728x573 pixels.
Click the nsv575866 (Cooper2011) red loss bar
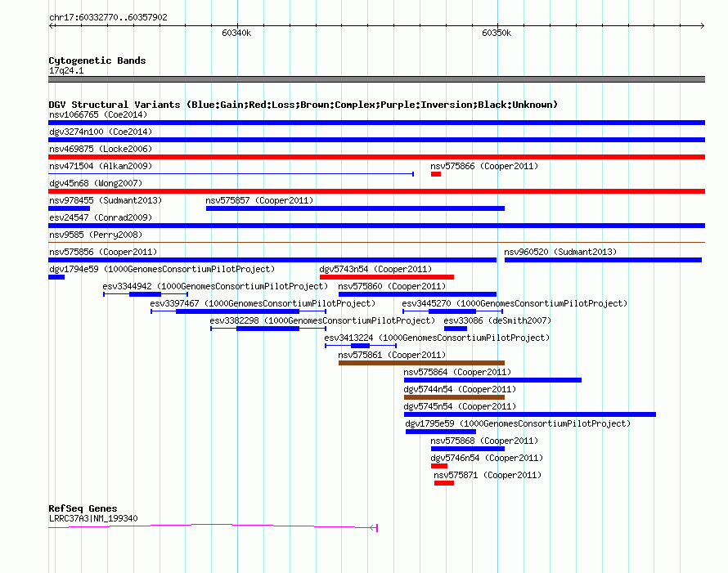[x=435, y=174]
